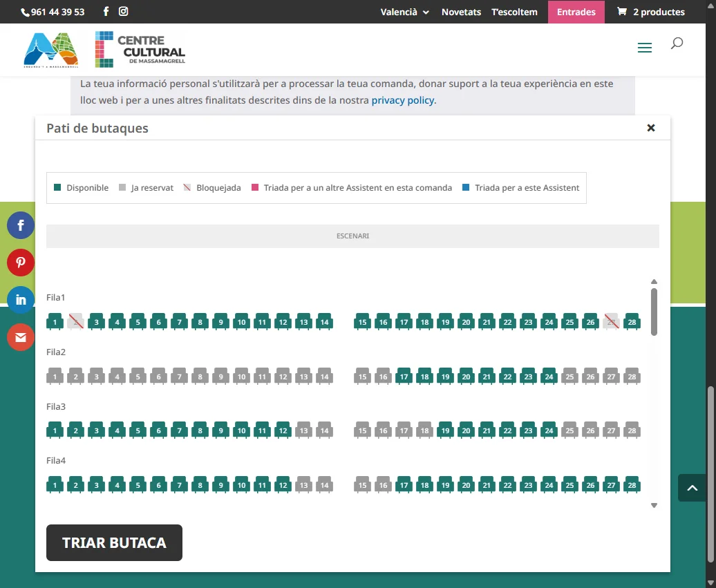
Task: Click the seat map scrollbar down arrow
Action: pos(654,506)
